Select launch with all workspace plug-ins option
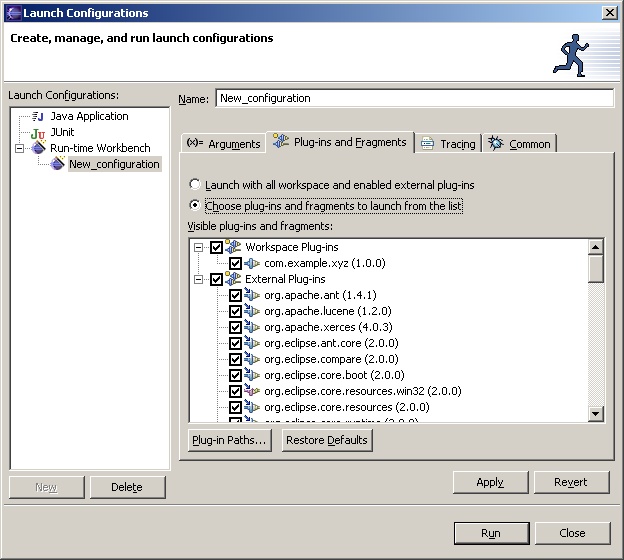624x560 pixels. (x=195, y=185)
